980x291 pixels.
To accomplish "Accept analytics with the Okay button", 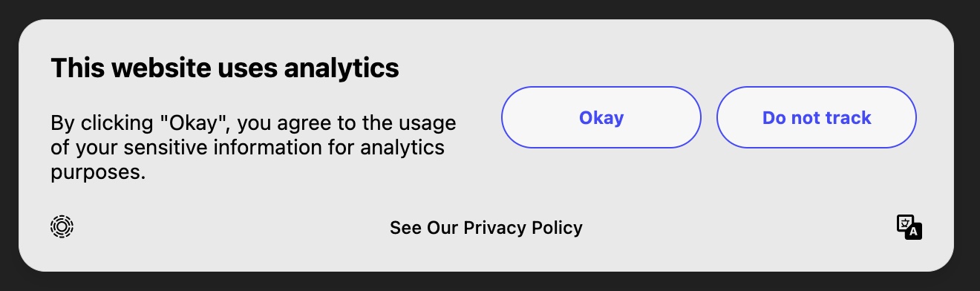I will [x=601, y=117].
